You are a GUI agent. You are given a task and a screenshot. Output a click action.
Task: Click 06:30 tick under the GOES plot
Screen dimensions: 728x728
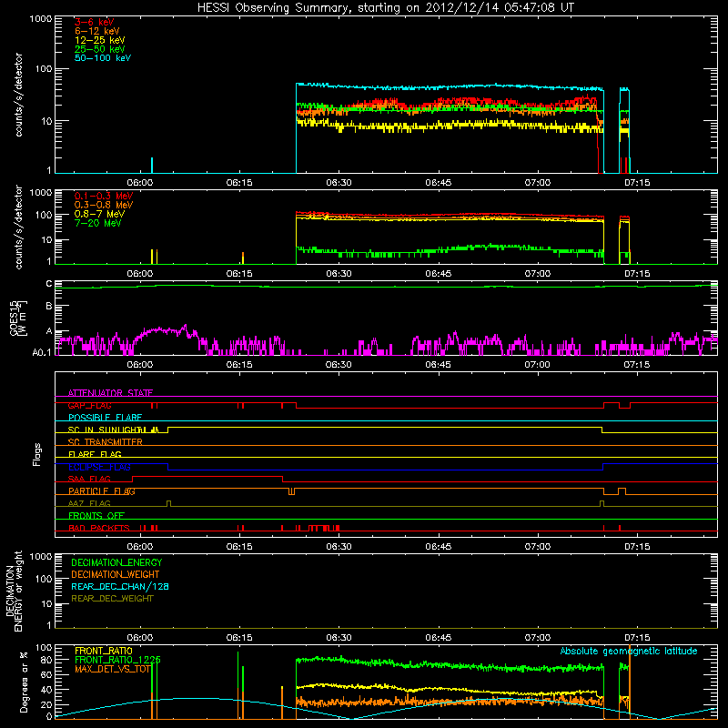point(339,365)
